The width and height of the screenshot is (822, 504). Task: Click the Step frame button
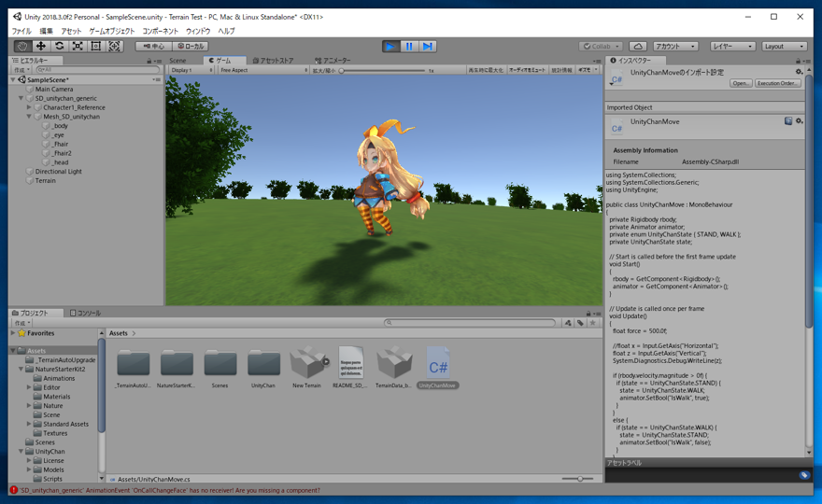point(427,46)
